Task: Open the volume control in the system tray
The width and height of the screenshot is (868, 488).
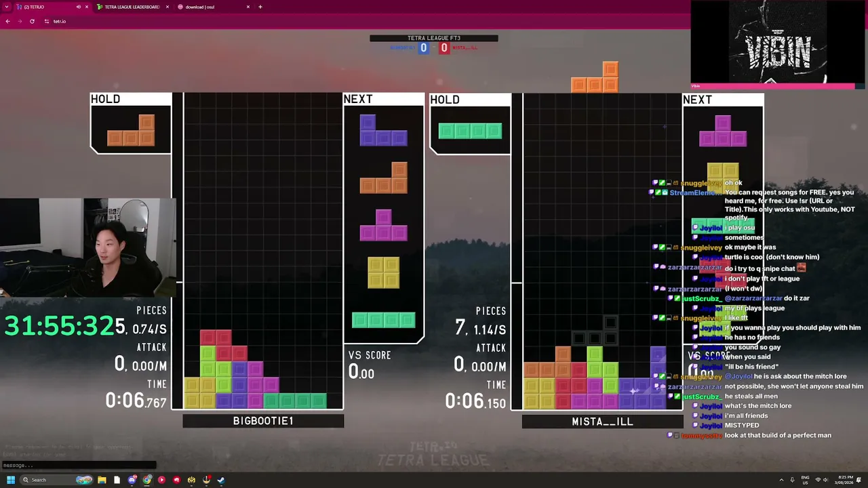Action: coord(827,480)
